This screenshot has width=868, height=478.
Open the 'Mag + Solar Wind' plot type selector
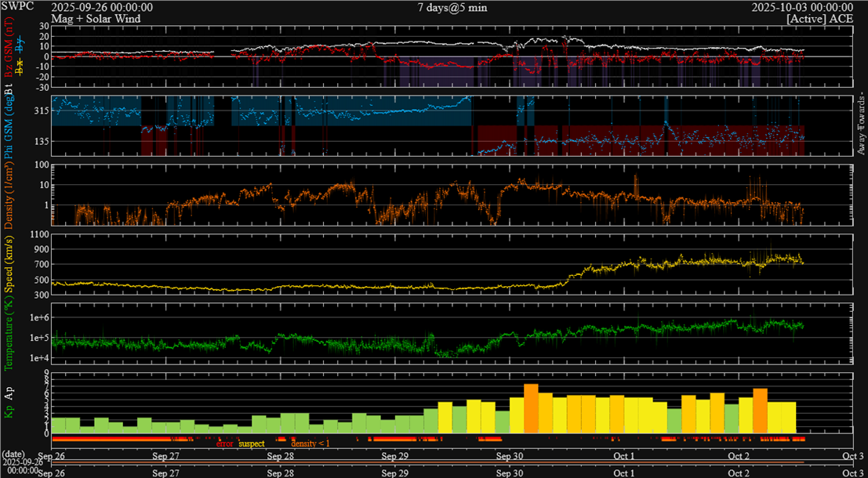coord(96,18)
